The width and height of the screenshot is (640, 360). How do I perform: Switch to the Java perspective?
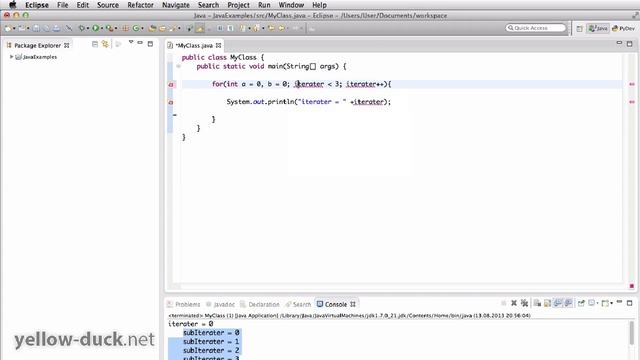point(598,29)
